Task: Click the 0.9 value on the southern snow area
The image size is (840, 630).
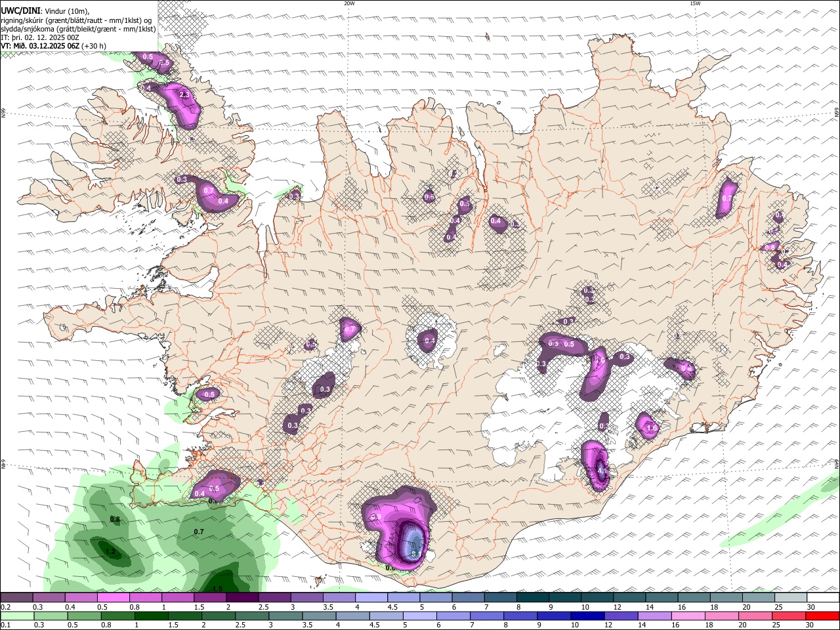Action: pos(376,517)
